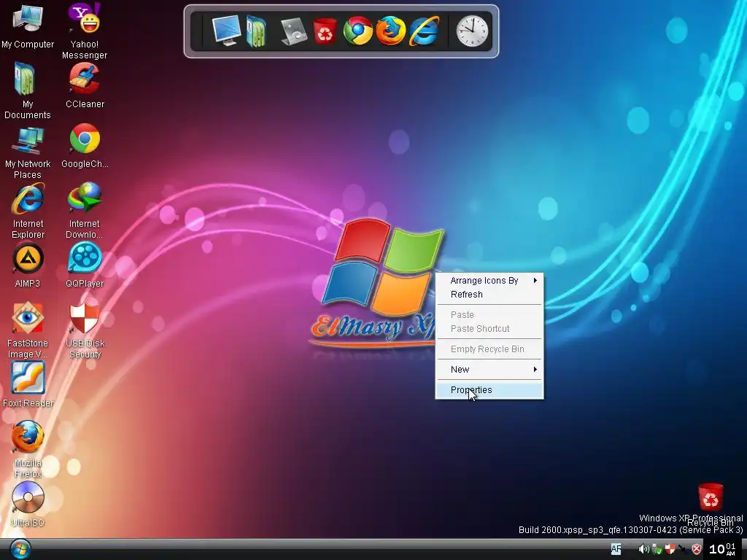Select the Recycle Bin desktop icon
This screenshot has height=560, width=747.
[x=711, y=505]
